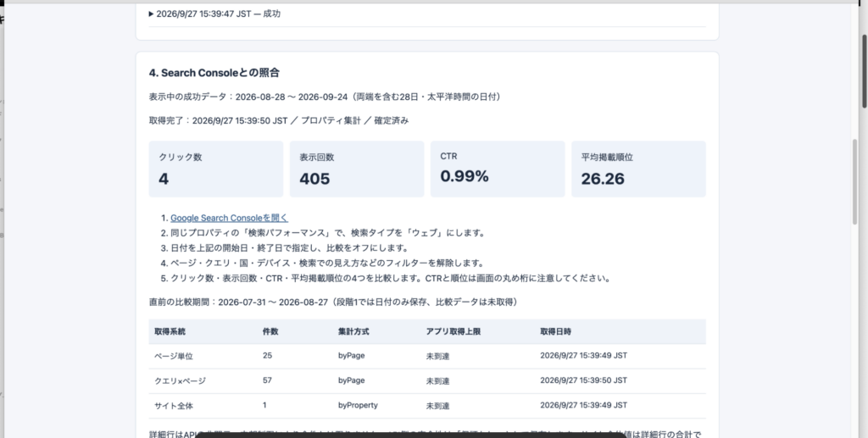Click the 取得系統 column header
This screenshot has height=438, width=868.
170,332
